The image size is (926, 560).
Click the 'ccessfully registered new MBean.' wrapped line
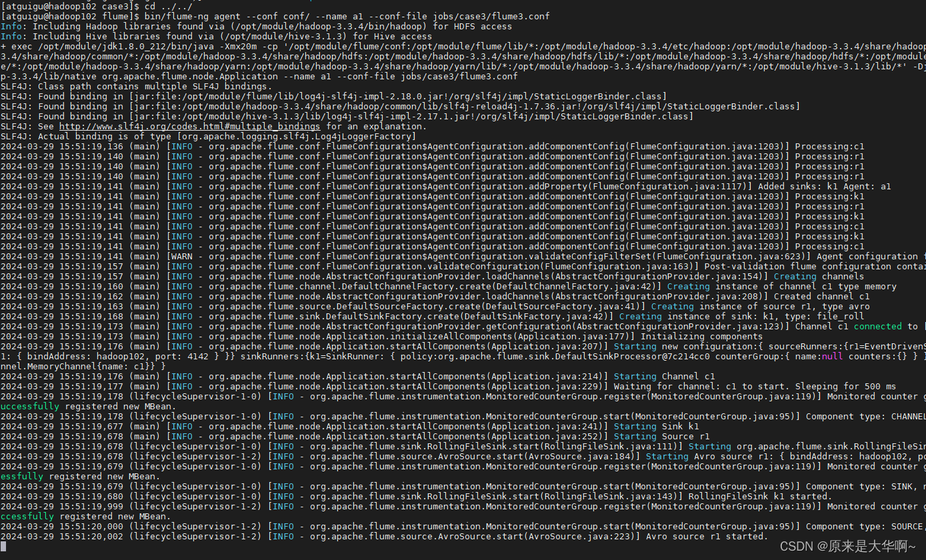86,517
